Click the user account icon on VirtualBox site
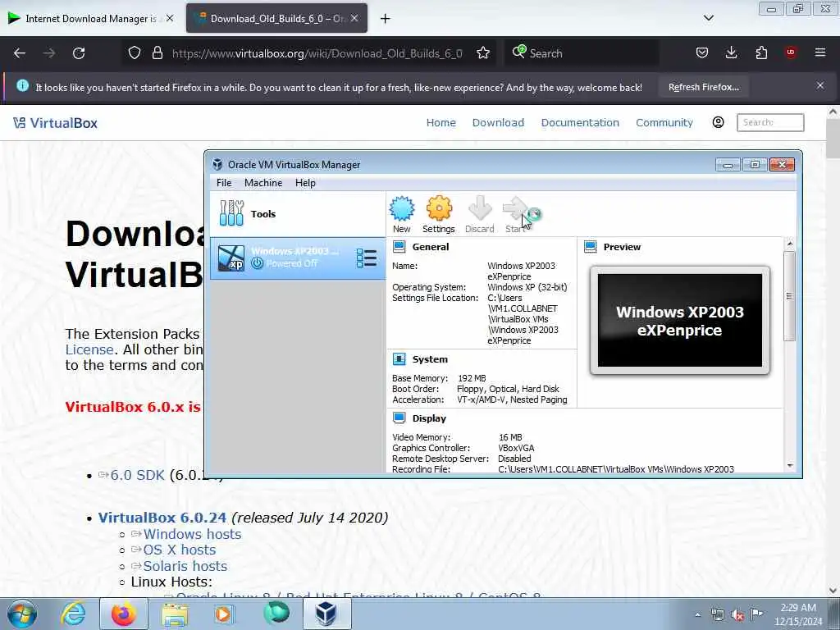Screen dimensions: 840x630 [719, 123]
